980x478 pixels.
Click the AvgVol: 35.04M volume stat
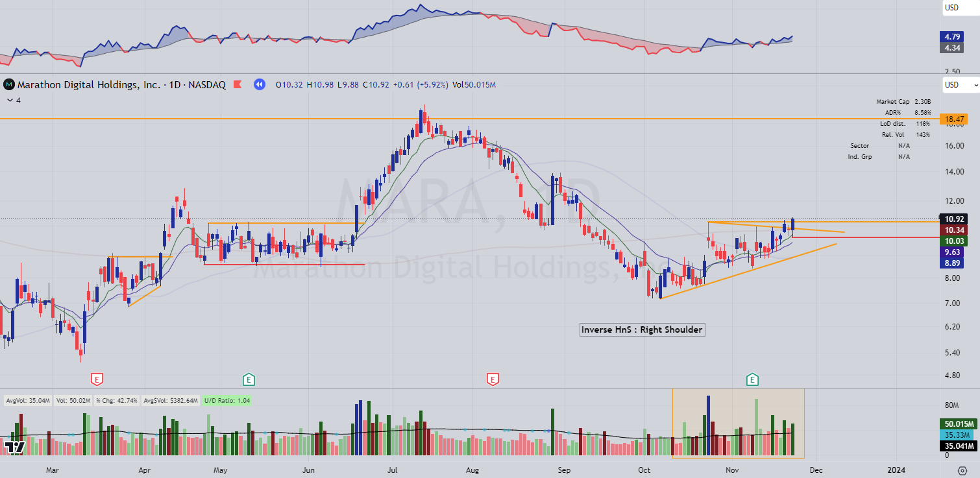click(28, 401)
